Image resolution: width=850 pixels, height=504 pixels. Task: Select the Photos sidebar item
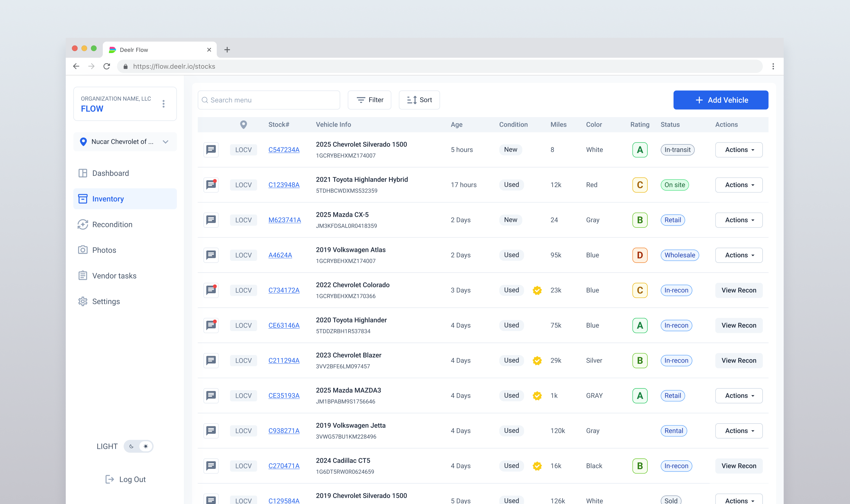pos(104,250)
